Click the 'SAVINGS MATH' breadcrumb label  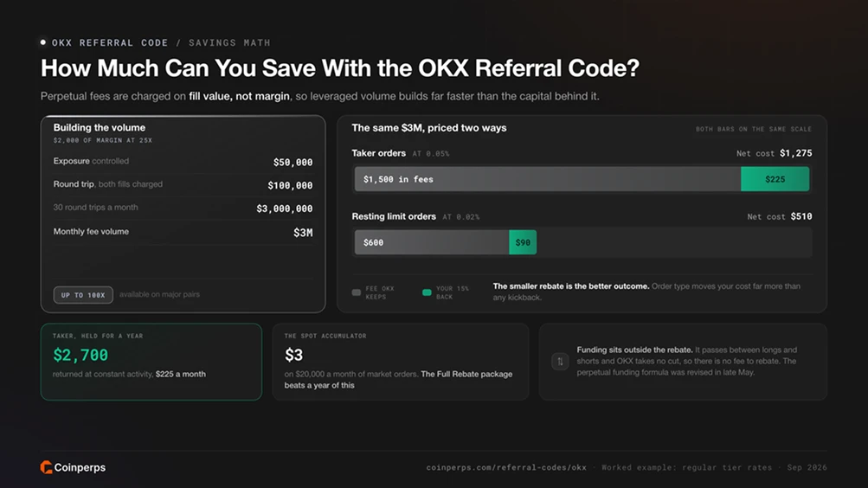tap(229, 42)
